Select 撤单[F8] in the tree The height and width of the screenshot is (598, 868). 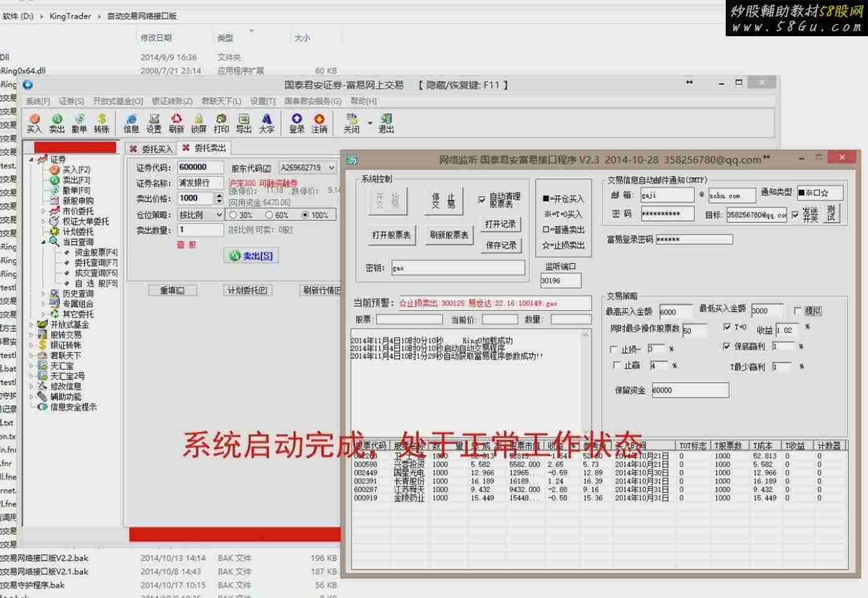point(71,190)
